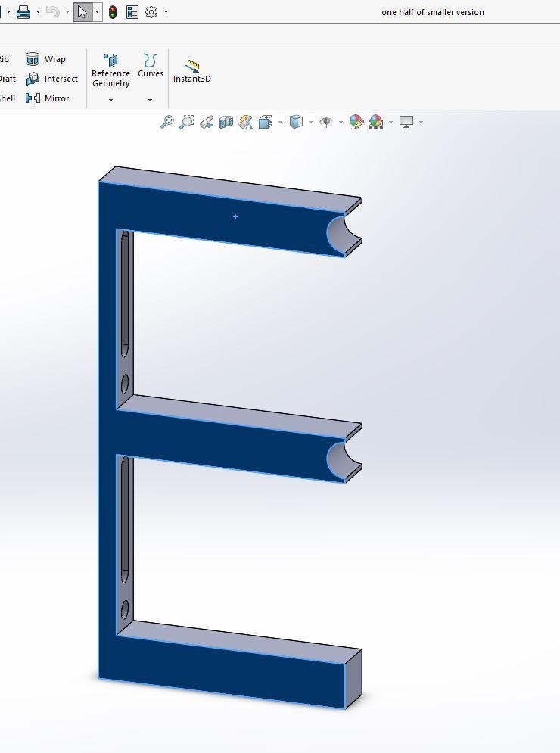Image resolution: width=560 pixels, height=753 pixels.
Task: Select the blue front face of model
Action: [108, 432]
